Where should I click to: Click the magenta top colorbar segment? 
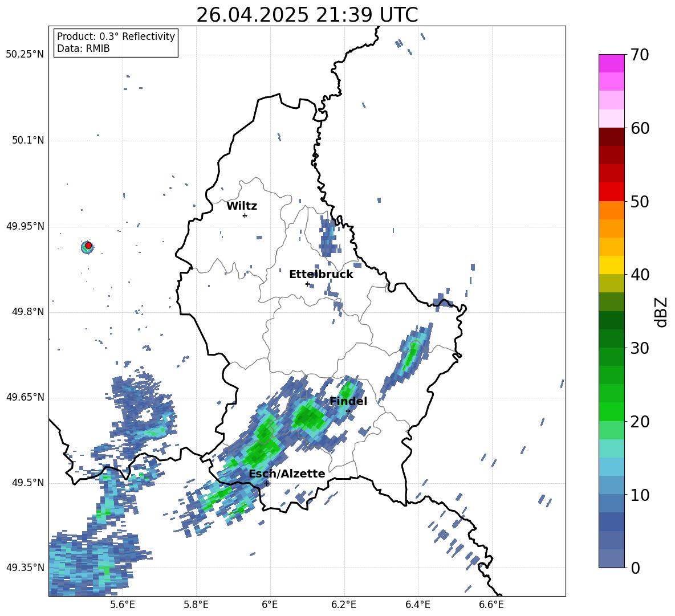point(611,63)
